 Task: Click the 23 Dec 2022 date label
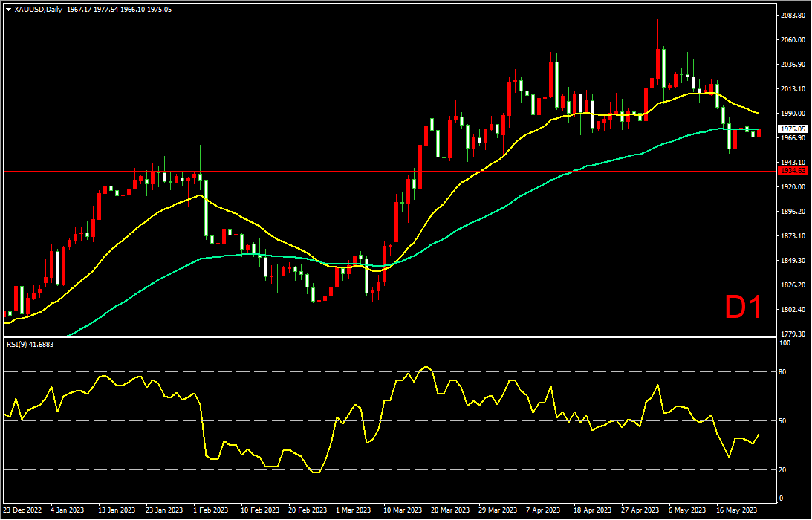point(23,510)
